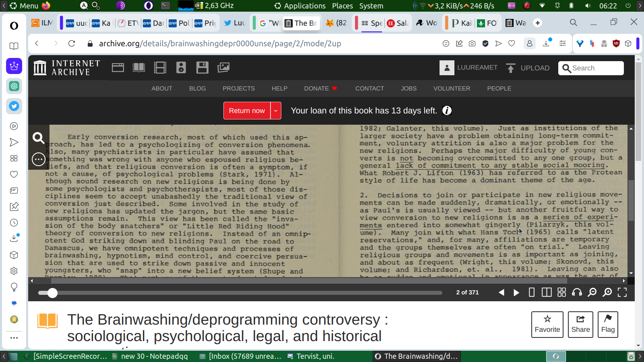This screenshot has width=644, height=362.
Task: Click the Favorite star button
Action: (x=547, y=324)
